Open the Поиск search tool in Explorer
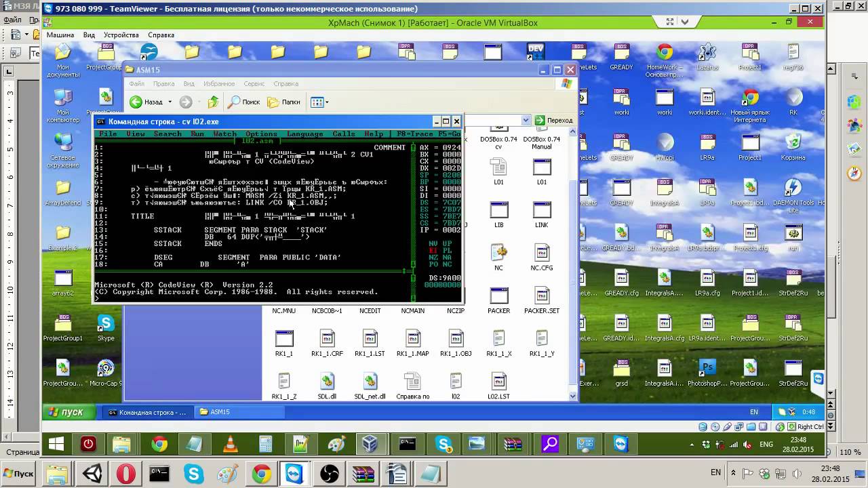 244,102
